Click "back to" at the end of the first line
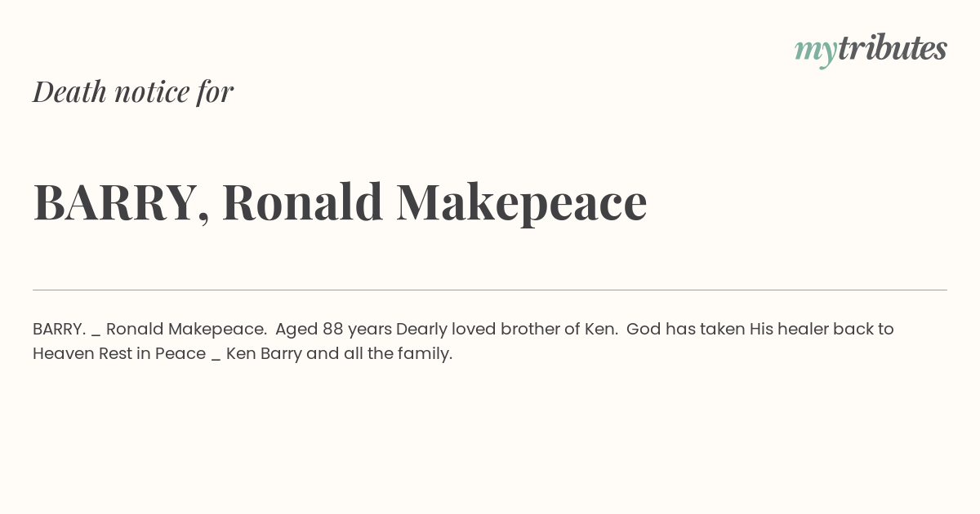 (867, 329)
